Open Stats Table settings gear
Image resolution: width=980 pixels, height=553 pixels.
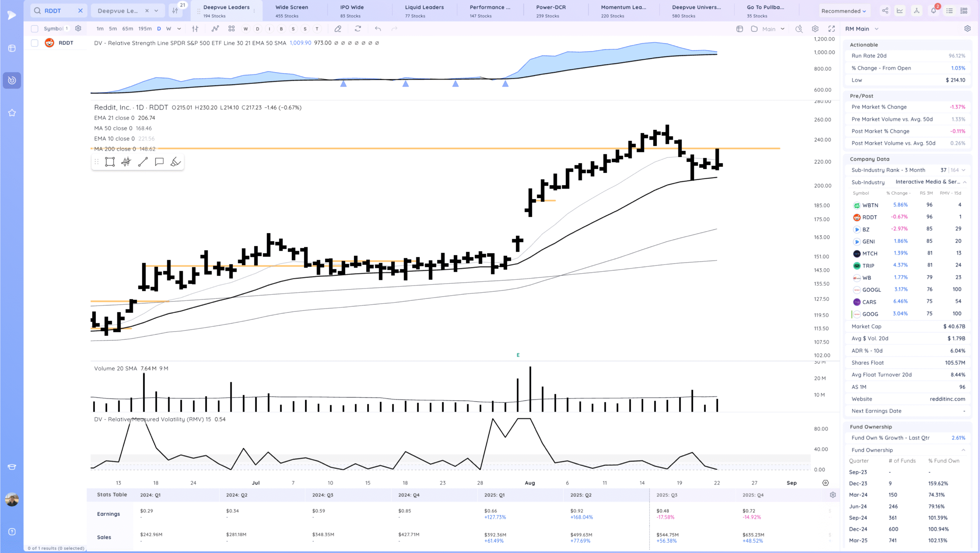pyautogui.click(x=833, y=495)
